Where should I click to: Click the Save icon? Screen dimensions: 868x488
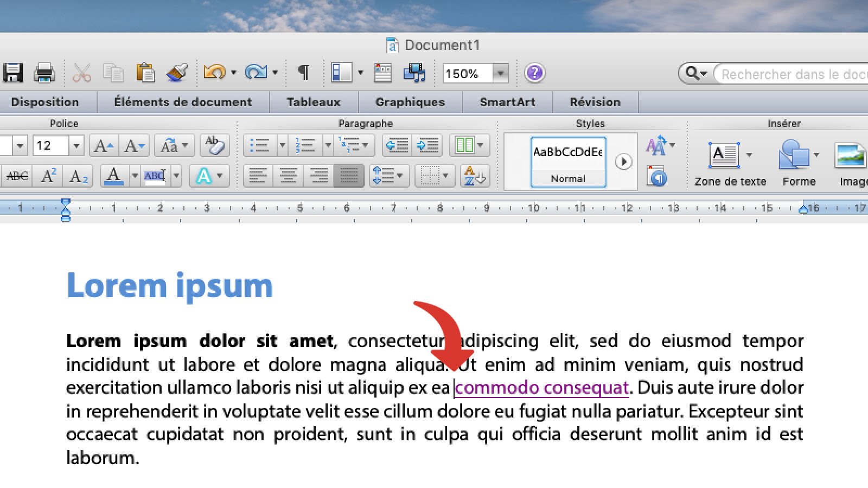coord(12,73)
